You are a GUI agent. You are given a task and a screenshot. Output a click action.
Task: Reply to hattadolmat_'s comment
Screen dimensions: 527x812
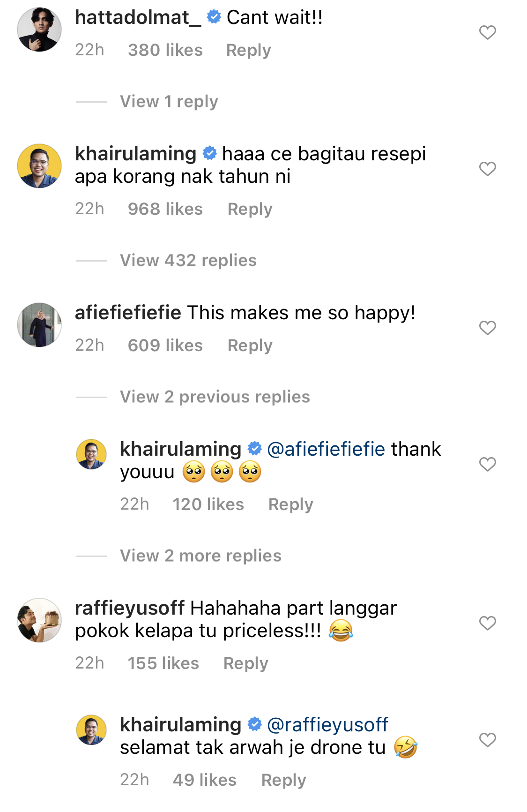pyautogui.click(x=248, y=50)
